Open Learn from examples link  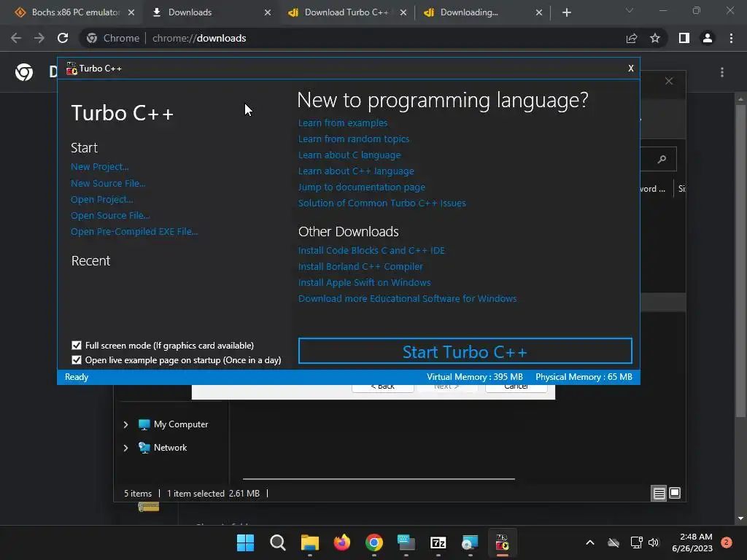343,122
